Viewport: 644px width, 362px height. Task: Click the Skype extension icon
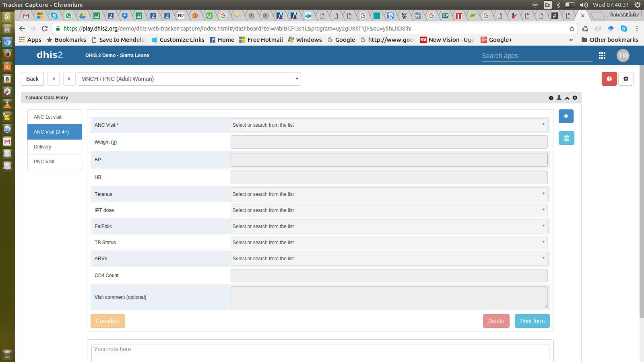click(x=624, y=29)
